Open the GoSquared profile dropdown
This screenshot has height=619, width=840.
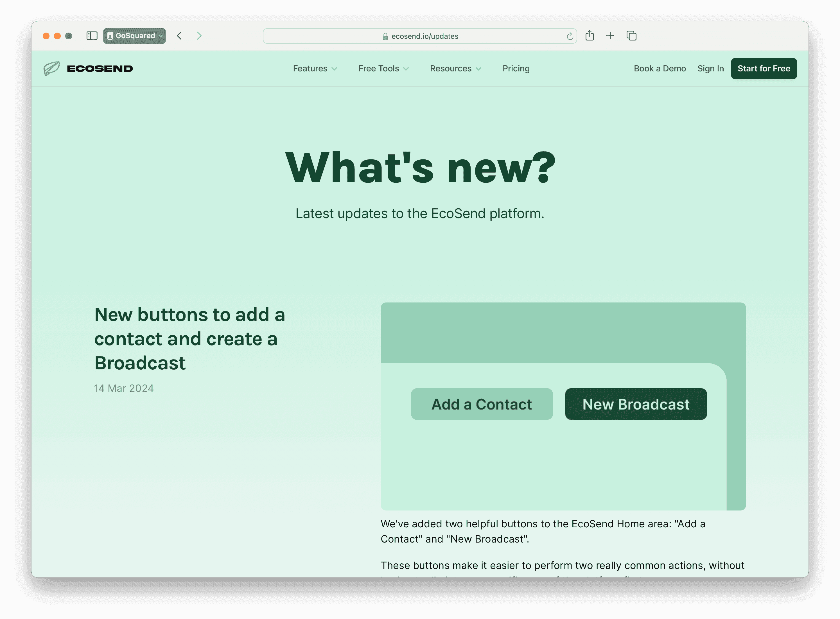[134, 36]
